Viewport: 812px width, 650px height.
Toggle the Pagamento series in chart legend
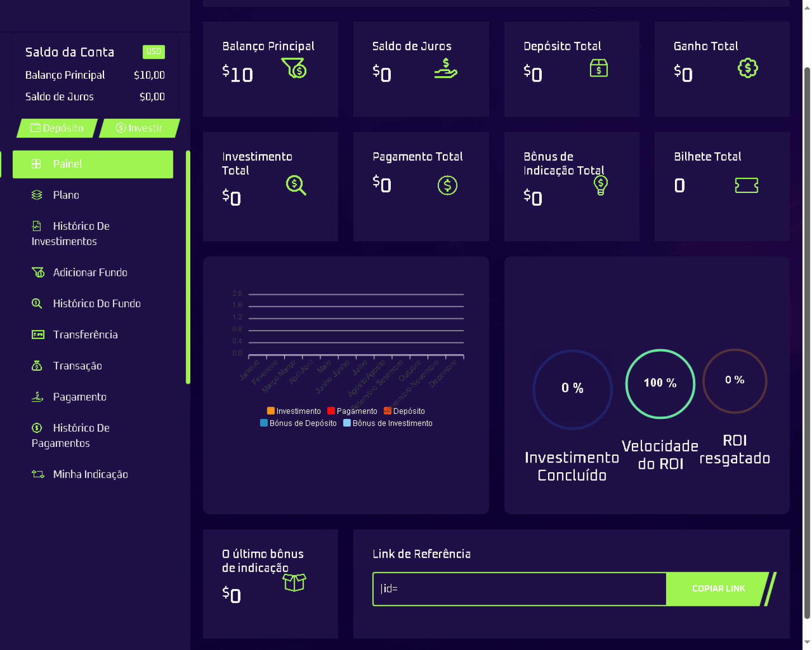coord(352,411)
